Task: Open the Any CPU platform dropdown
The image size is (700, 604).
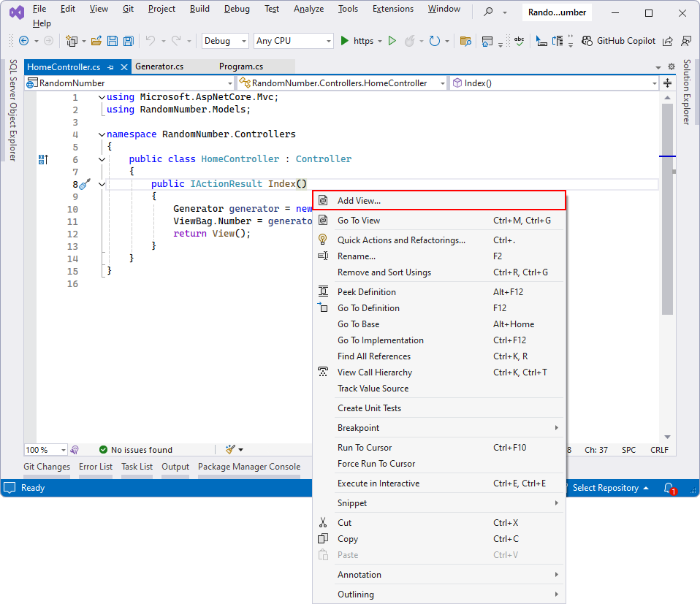Action: coord(292,41)
